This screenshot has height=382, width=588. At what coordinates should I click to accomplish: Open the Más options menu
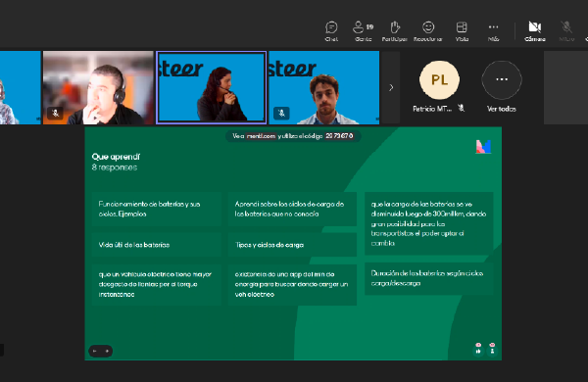(494, 31)
